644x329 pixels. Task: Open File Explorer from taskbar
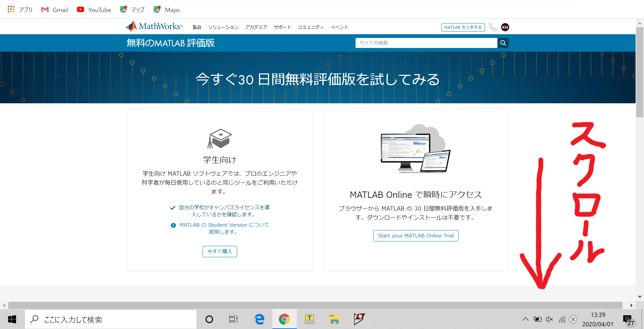(x=334, y=319)
